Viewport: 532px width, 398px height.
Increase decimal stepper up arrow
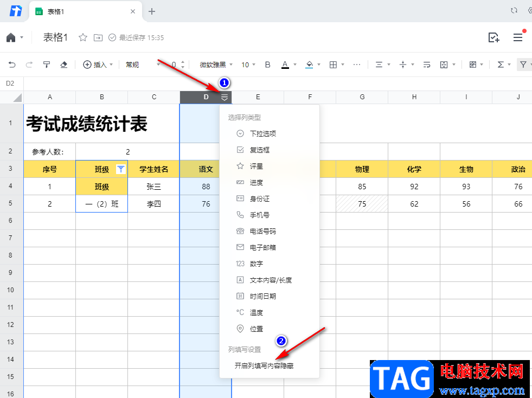(183, 62)
